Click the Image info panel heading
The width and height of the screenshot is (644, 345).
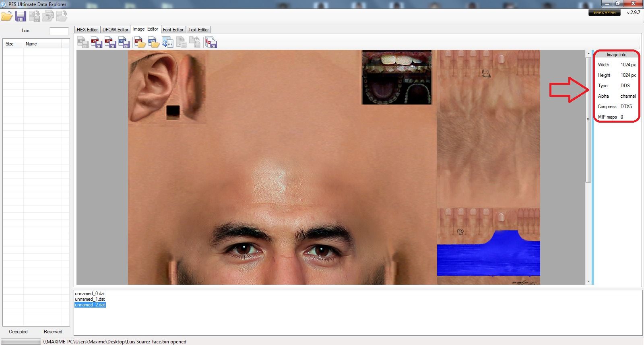click(617, 55)
